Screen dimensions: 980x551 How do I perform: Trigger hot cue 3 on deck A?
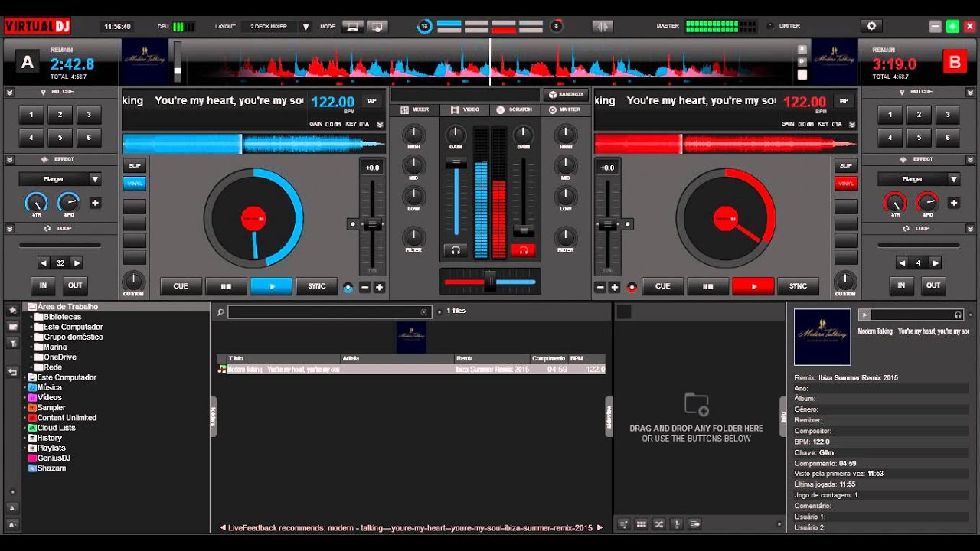pos(89,116)
